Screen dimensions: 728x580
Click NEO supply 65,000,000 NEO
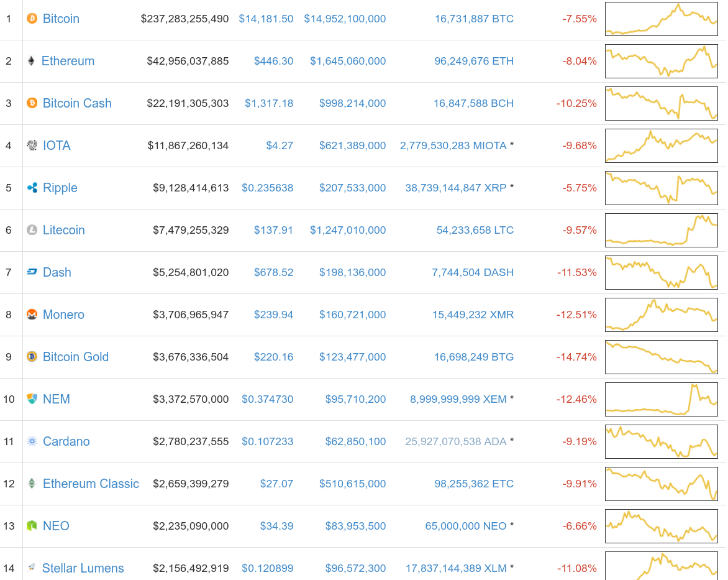(x=466, y=527)
